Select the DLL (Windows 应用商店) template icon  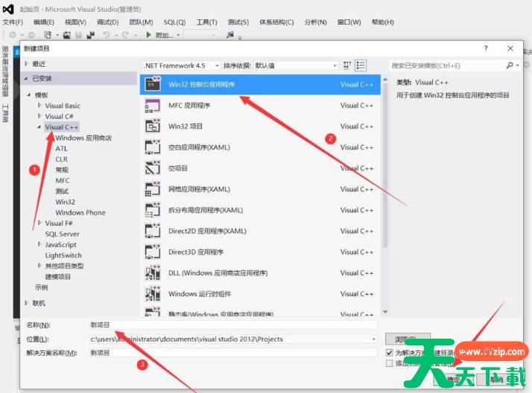153,272
